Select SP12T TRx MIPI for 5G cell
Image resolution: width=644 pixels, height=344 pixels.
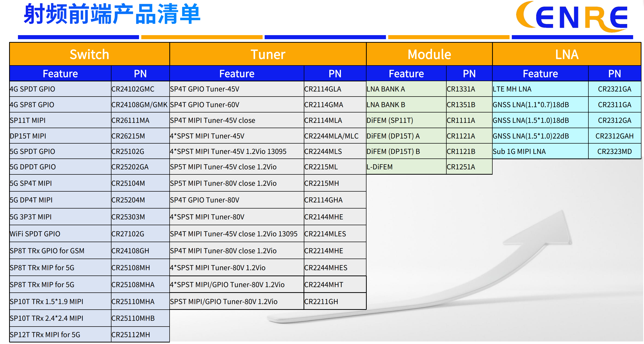point(60,335)
